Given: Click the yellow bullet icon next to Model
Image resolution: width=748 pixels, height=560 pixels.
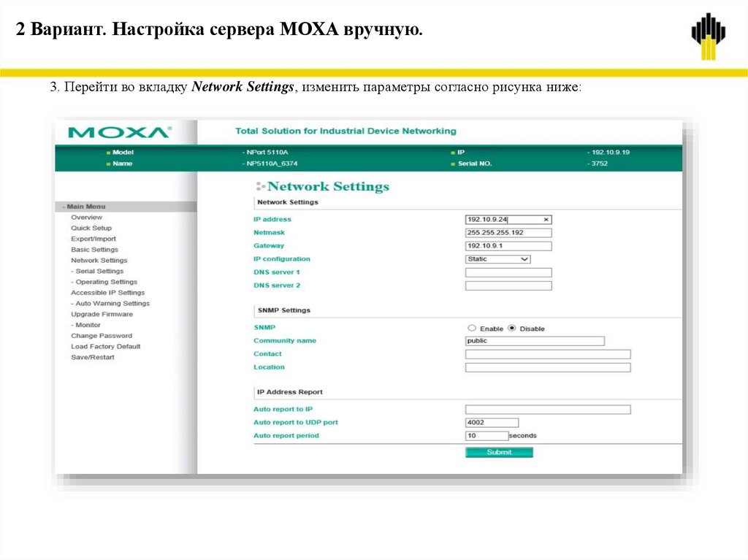Looking at the screenshot, I should click(x=107, y=154).
